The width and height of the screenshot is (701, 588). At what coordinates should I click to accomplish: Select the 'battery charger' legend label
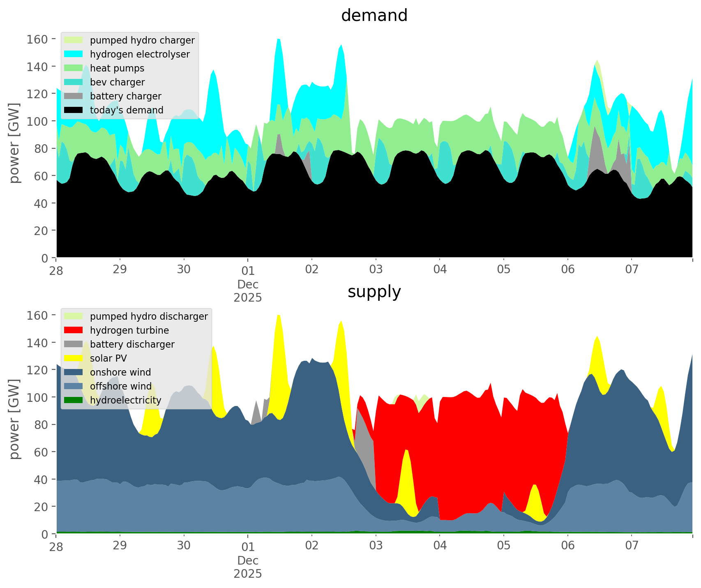pyautogui.click(x=125, y=96)
